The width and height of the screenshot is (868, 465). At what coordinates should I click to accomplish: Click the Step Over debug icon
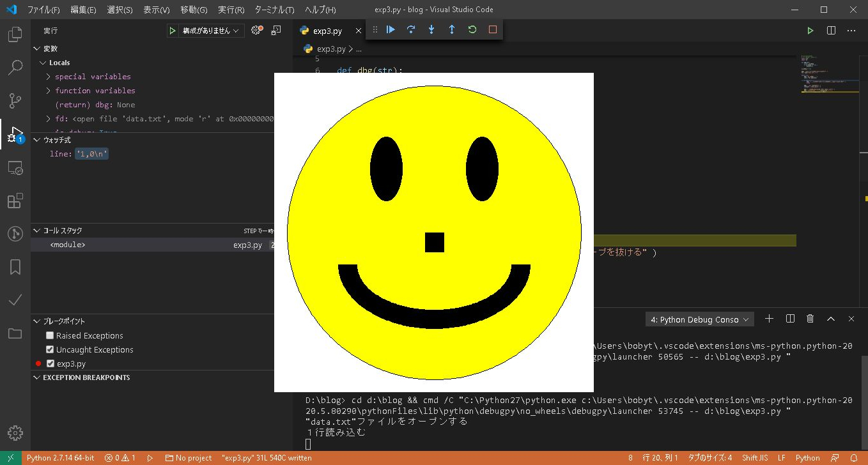411,29
